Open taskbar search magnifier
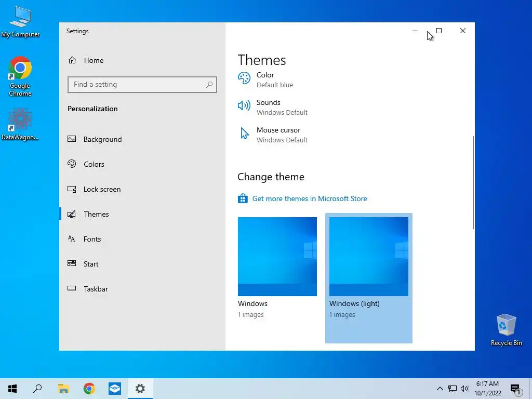The image size is (532, 399). [x=37, y=389]
